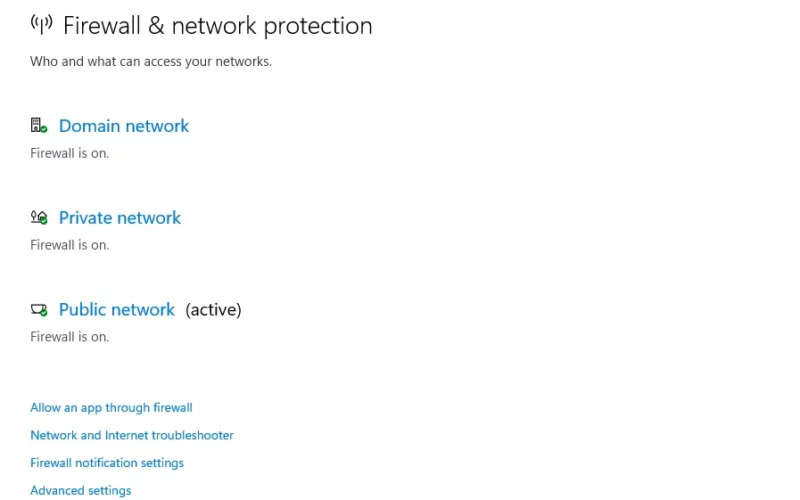Open the Public network settings
This screenshot has height=500, width=800.
point(117,310)
